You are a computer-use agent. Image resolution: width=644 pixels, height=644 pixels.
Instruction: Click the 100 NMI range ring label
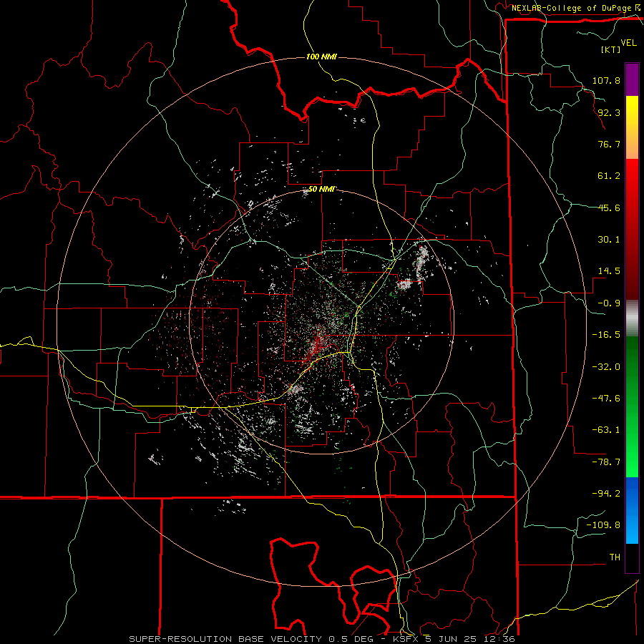click(x=321, y=57)
